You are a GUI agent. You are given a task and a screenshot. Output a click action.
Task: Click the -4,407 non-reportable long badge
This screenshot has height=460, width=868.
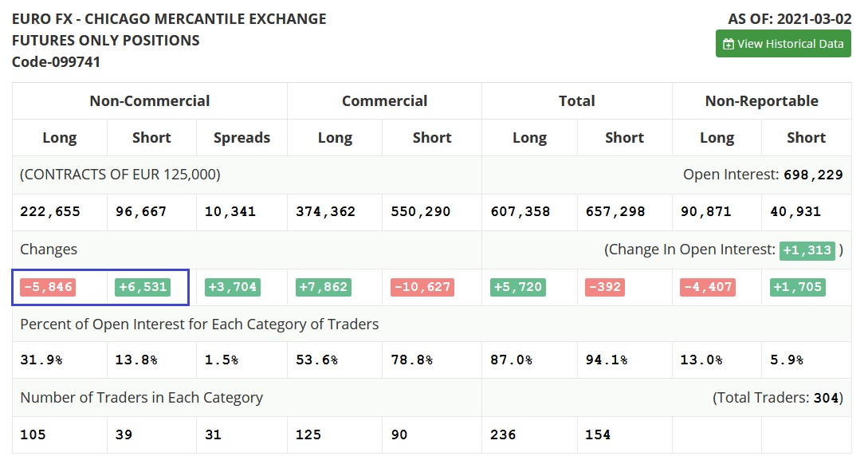708,287
